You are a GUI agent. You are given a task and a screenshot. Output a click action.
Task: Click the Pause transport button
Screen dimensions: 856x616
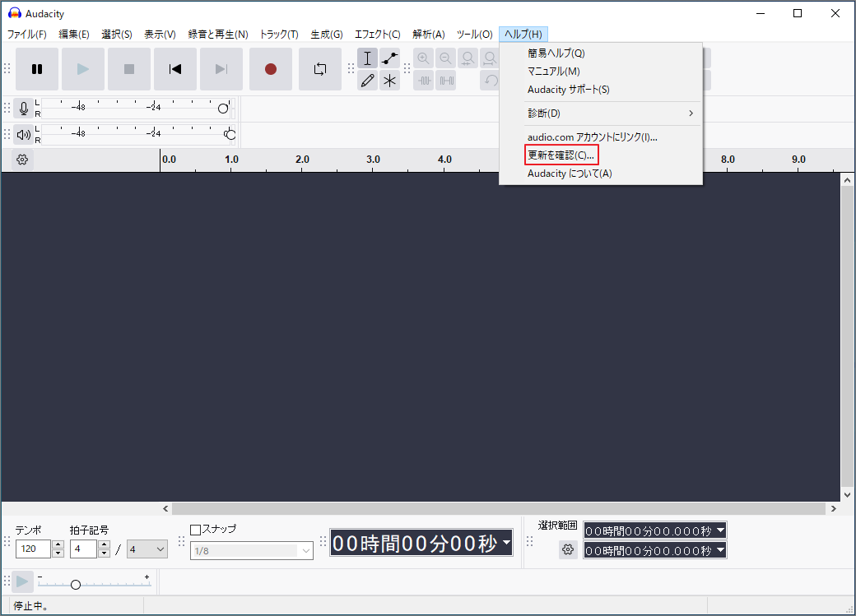(37, 69)
